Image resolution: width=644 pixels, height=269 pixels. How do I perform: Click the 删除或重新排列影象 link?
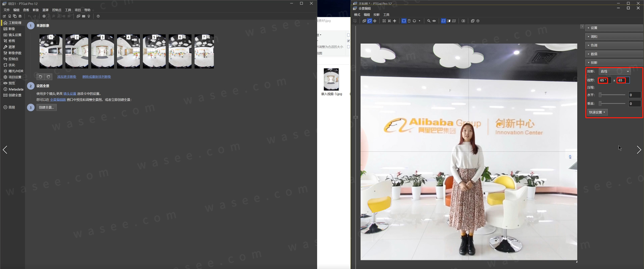click(x=97, y=77)
